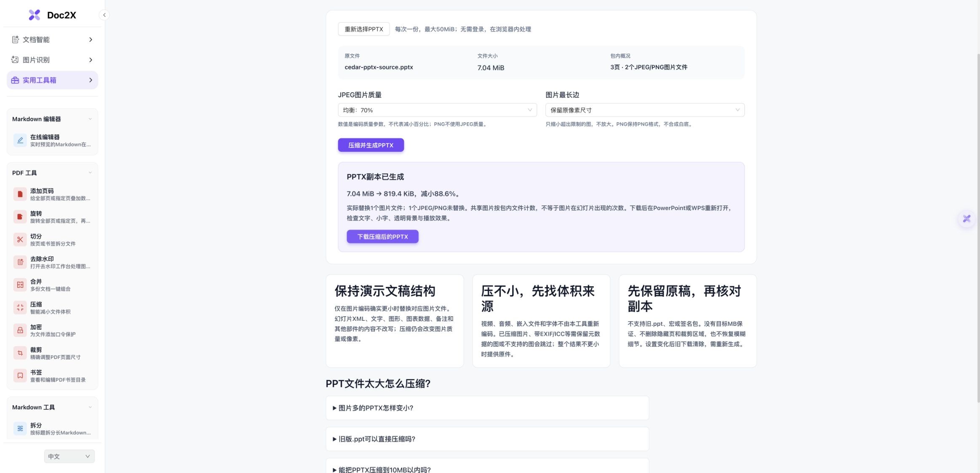The height and width of the screenshot is (473, 980).
Task: Click the 裁剪 crop icon
Action: click(x=20, y=353)
